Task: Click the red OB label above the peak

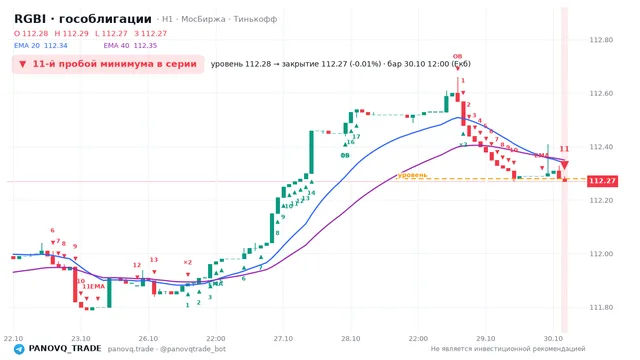Action: click(x=457, y=56)
